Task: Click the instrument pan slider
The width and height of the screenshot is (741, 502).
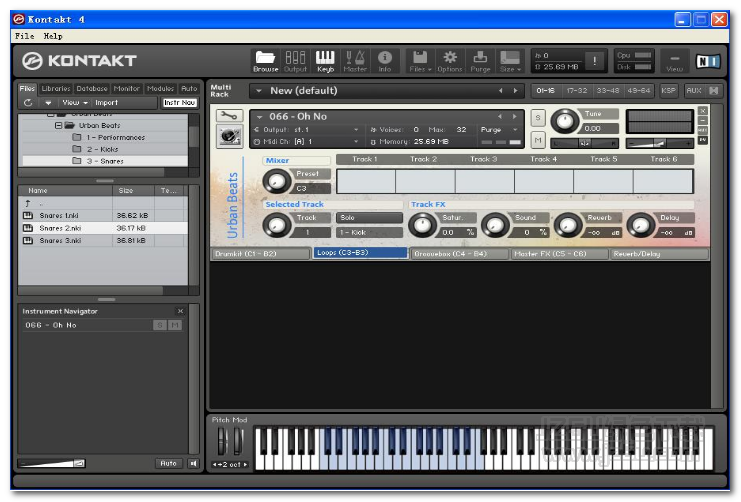Action: tap(585, 143)
